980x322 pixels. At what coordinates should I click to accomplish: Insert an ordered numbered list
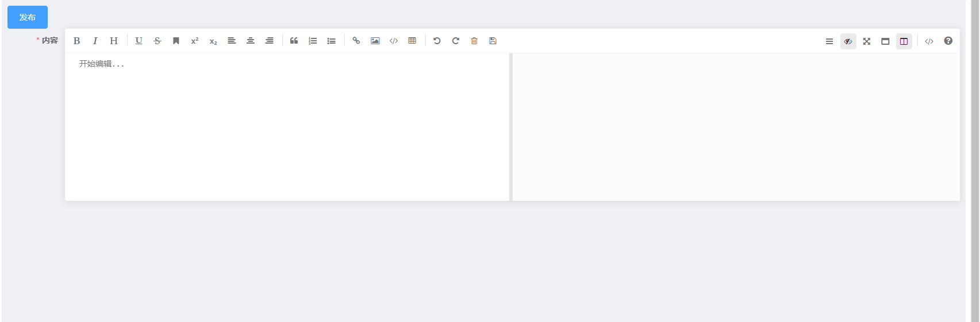[x=313, y=41]
